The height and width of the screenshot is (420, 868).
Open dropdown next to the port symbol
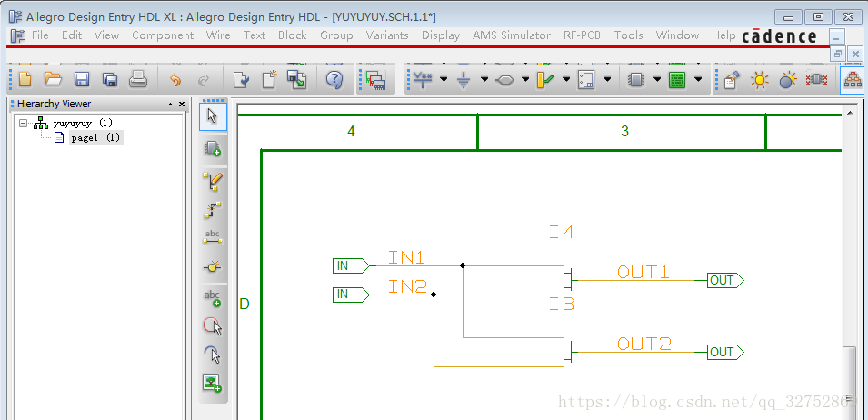tap(525, 80)
